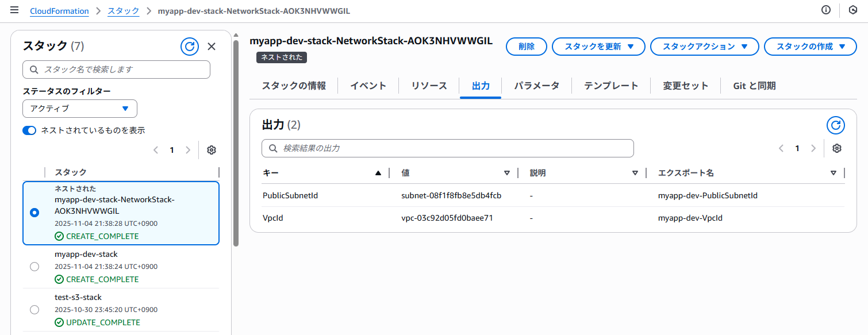Screen dimensions: 868x335
Task: Switch to スタックの情報 tab
Action: [294, 86]
